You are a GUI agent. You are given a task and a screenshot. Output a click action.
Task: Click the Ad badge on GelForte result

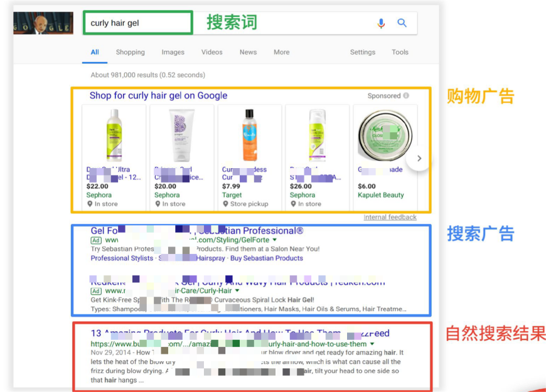[96, 240]
